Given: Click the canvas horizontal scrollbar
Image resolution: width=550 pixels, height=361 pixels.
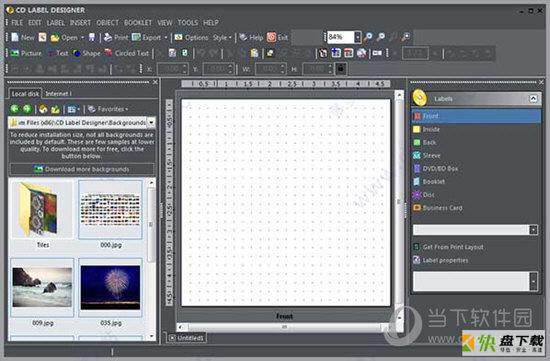Looking at the screenshot, I should pos(284,327).
